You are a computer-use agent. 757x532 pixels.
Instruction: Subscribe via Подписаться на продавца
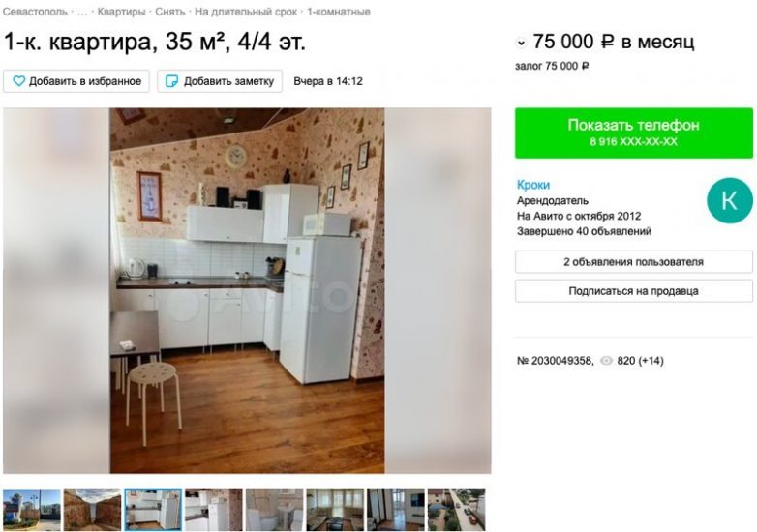tap(633, 291)
